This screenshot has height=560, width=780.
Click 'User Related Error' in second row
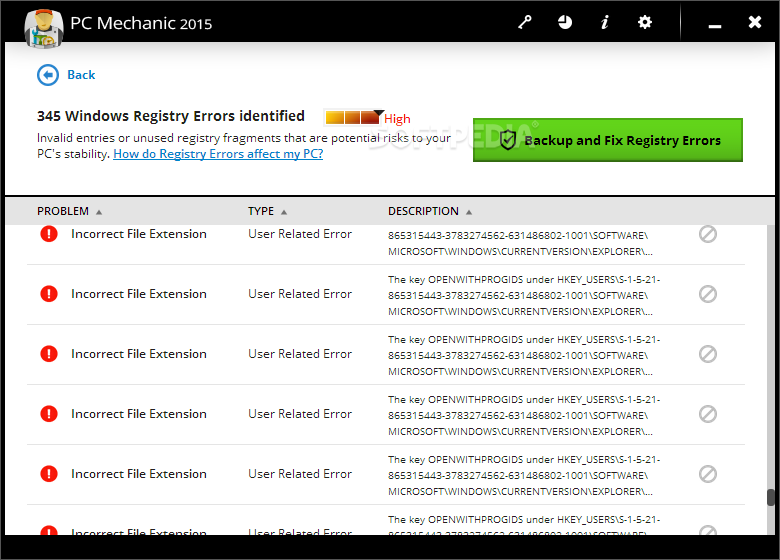[300, 294]
